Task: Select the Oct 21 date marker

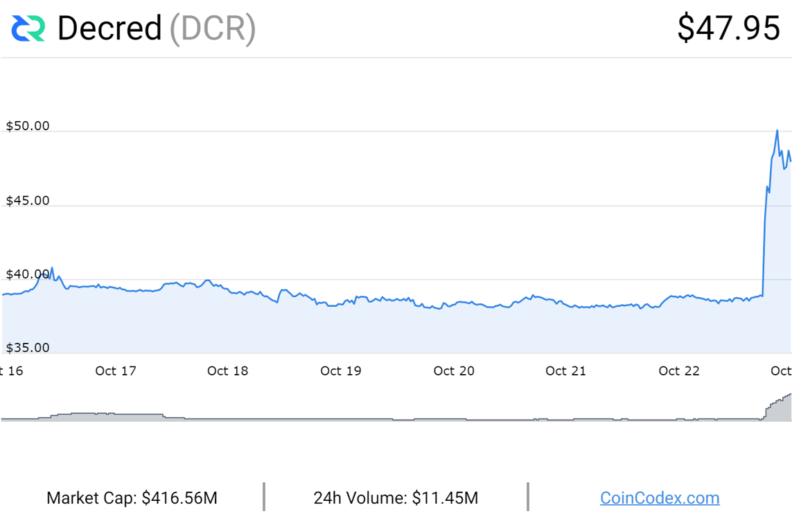Action: click(x=566, y=371)
